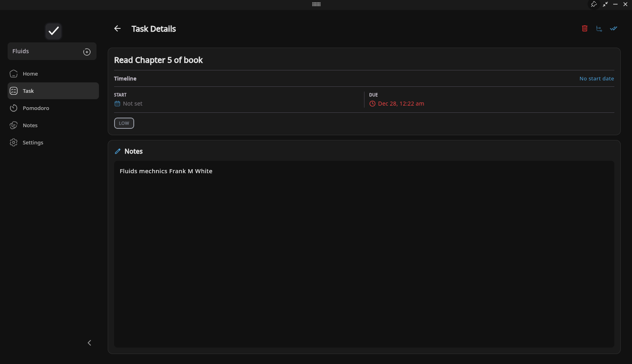Screen dimensions: 632x364
Task: Click the calendar icon under START
Action: [x=117, y=104]
